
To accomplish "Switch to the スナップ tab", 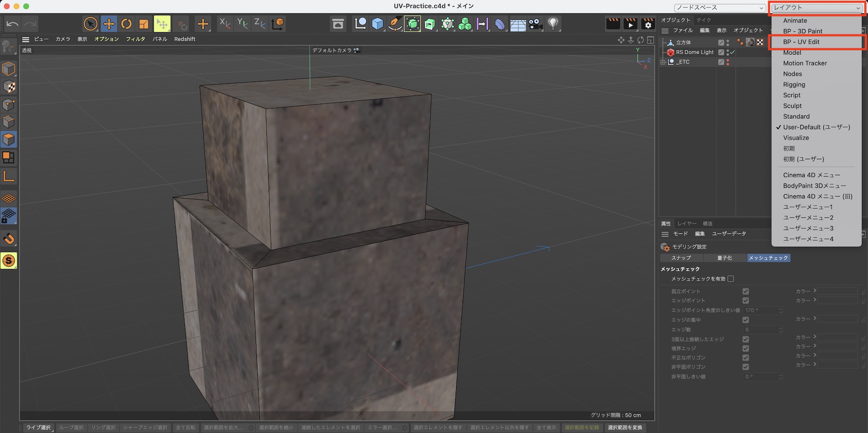I will pyautogui.click(x=681, y=258).
